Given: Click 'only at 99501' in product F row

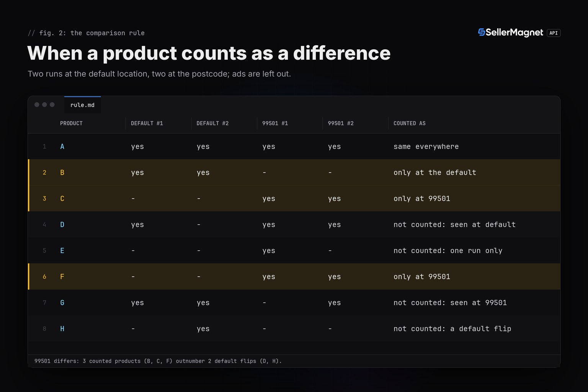Looking at the screenshot, I should (422, 277).
